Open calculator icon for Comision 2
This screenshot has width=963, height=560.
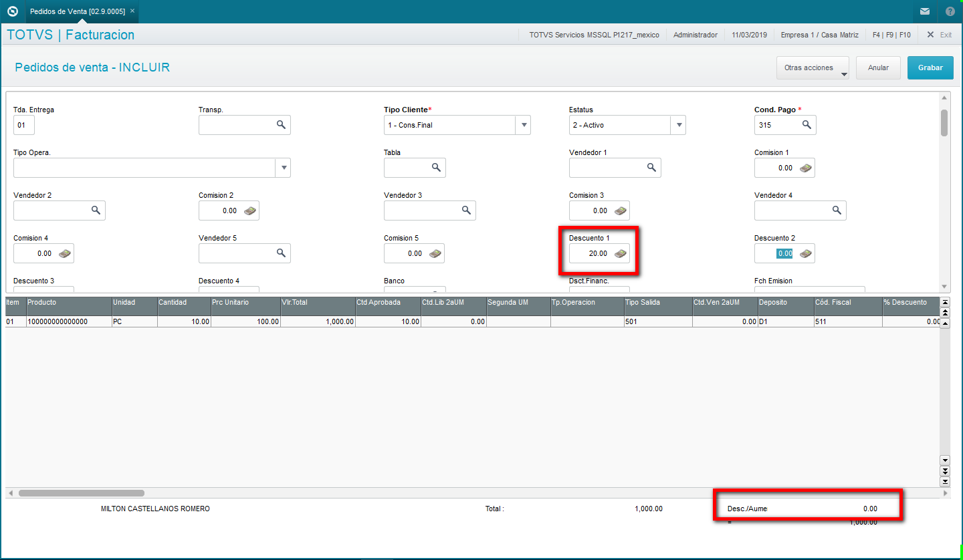250,211
